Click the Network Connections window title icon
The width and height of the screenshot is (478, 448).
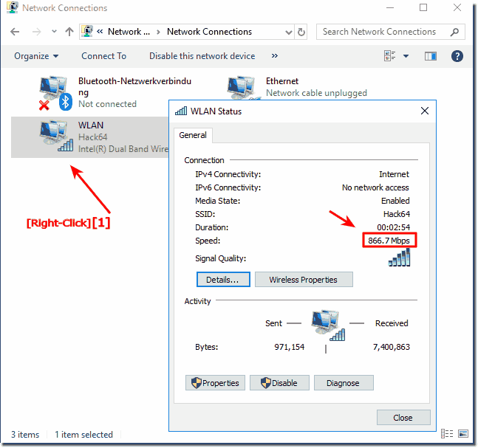[13, 7]
